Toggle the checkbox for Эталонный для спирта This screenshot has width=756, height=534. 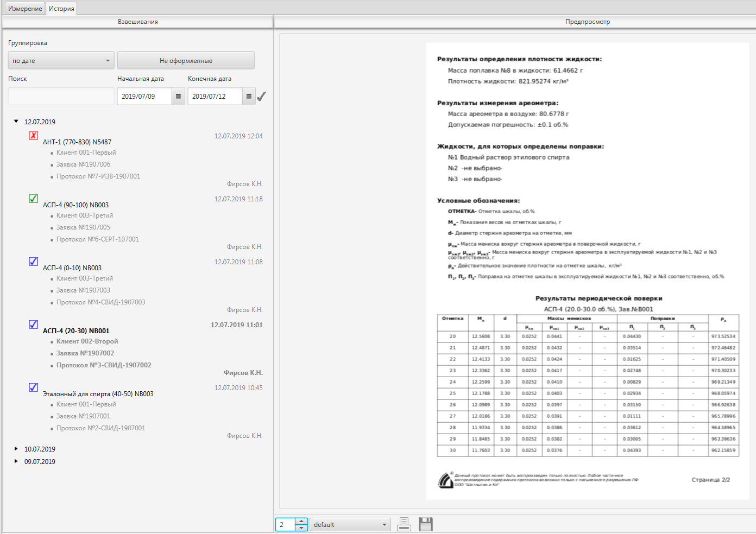pos(34,387)
